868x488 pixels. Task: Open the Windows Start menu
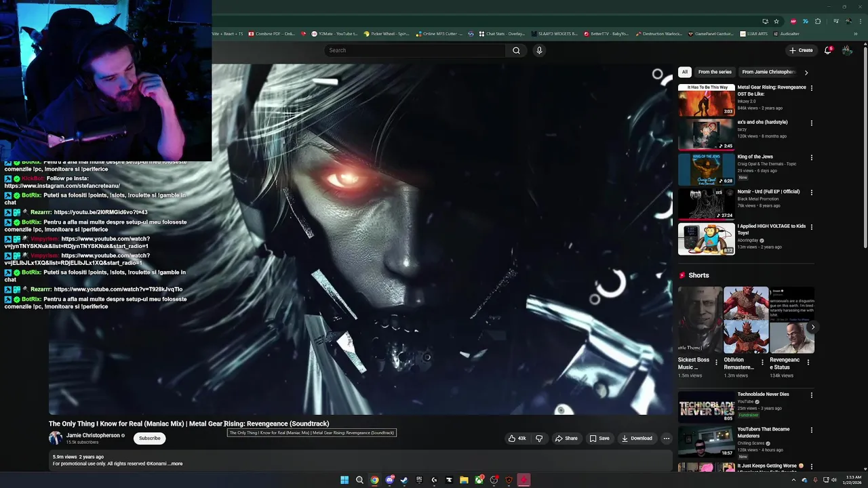point(344,480)
